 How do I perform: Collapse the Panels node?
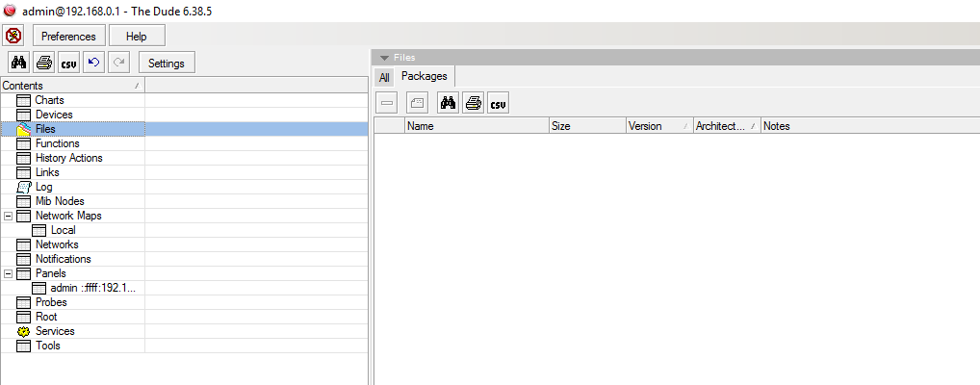pos(8,273)
